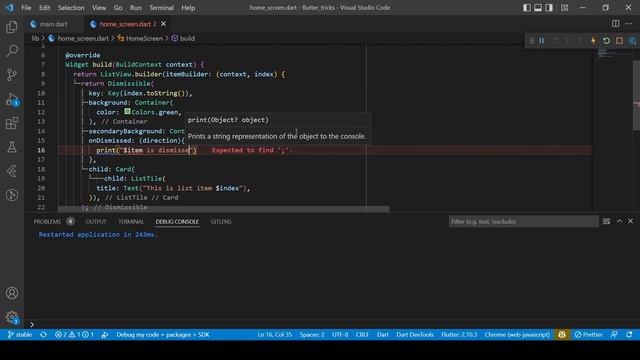This screenshot has width=640, height=360.
Task: Switch to the Problems panel tab
Action: point(47,222)
